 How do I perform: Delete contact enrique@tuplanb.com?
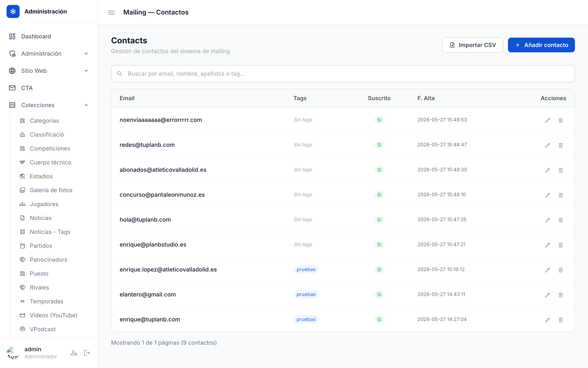[561, 320]
